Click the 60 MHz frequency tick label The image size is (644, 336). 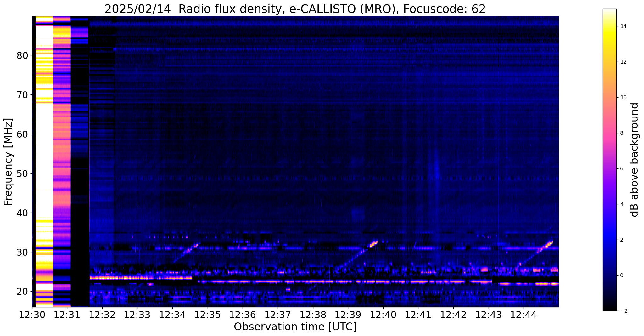pos(22,134)
